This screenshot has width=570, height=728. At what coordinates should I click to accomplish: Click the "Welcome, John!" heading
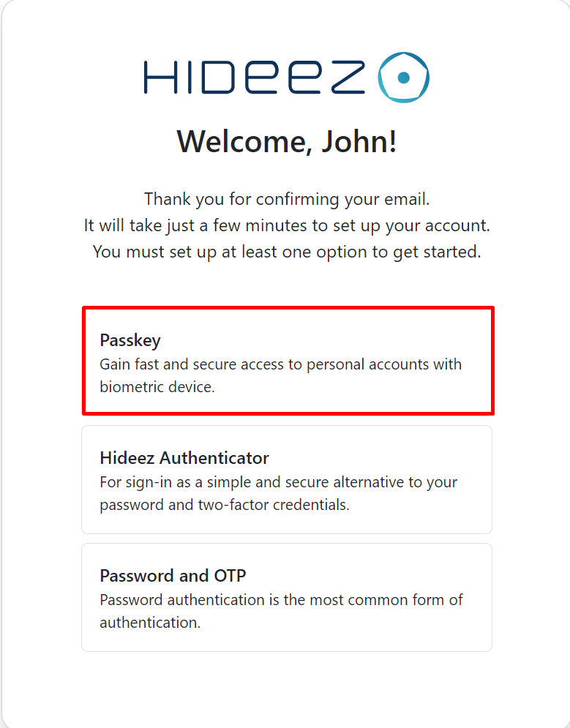click(x=287, y=141)
